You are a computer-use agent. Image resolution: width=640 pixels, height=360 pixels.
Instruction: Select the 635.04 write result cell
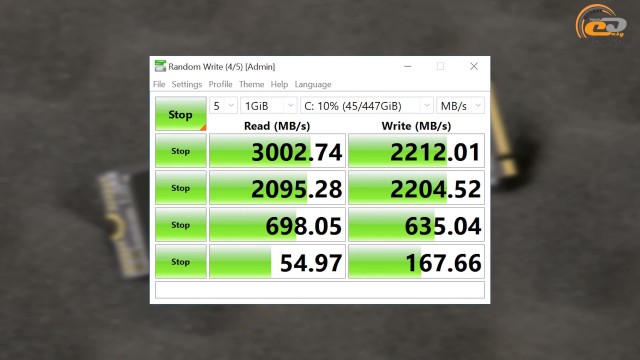416,224
